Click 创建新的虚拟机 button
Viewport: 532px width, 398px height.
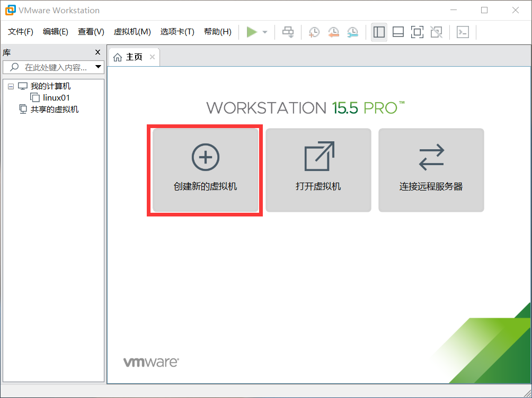[205, 170]
